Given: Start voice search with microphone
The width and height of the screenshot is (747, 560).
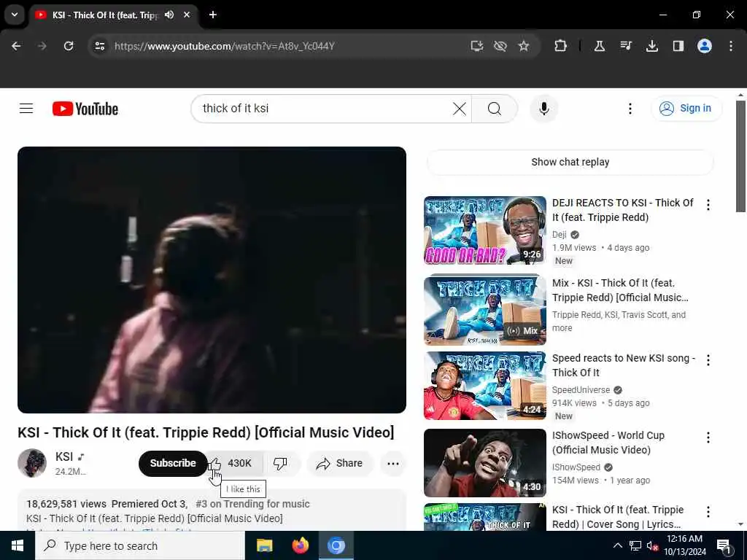Looking at the screenshot, I should pos(544,109).
